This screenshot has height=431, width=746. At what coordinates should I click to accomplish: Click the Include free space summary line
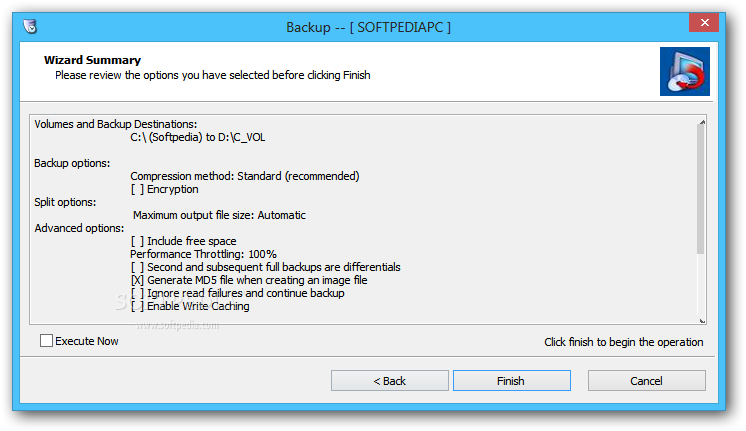coord(183,241)
